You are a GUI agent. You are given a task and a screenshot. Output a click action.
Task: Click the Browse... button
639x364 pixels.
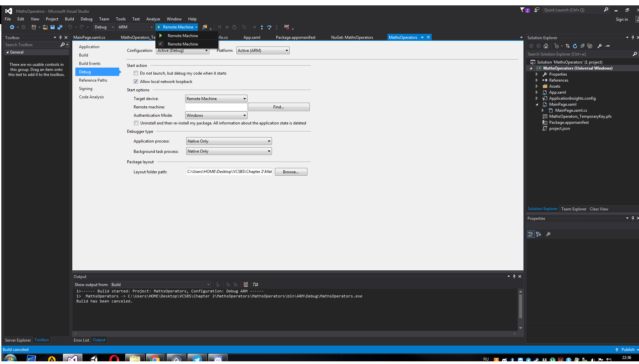(291, 172)
